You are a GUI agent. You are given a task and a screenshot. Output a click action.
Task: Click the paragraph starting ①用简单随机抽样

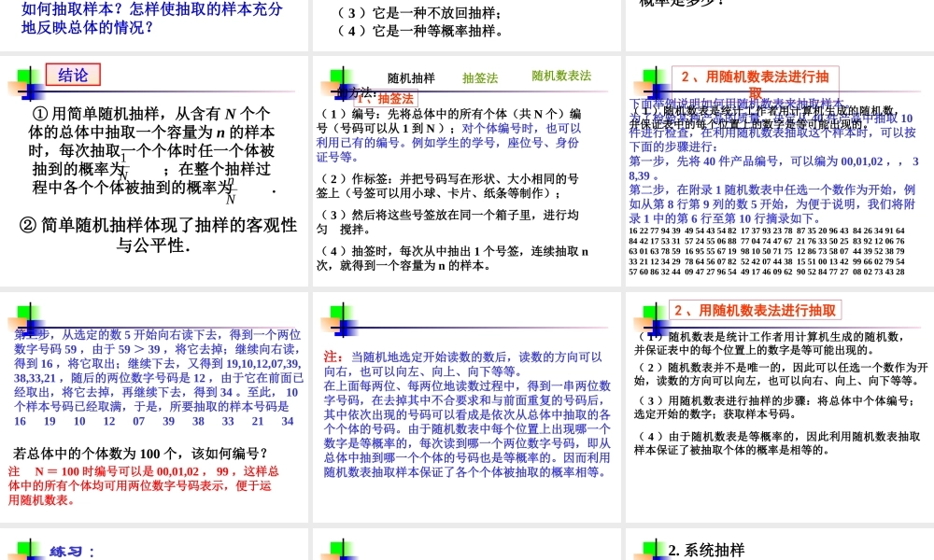click(152, 150)
